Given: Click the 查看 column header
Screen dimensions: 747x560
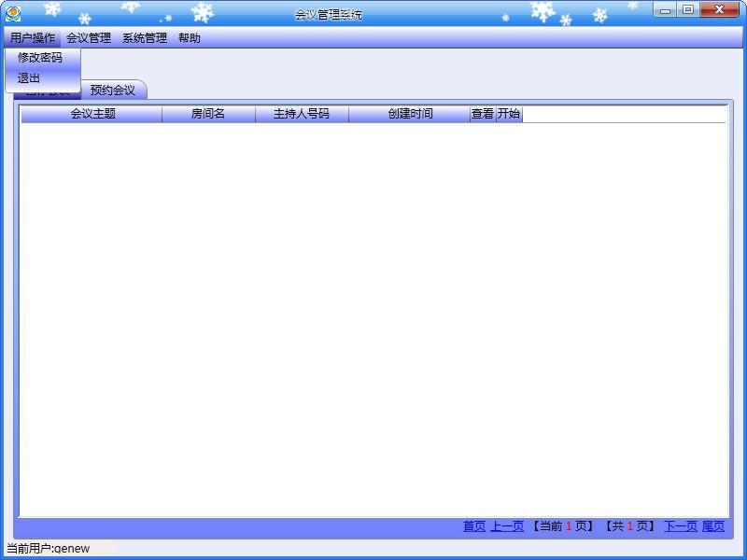Looking at the screenshot, I should click(484, 113).
